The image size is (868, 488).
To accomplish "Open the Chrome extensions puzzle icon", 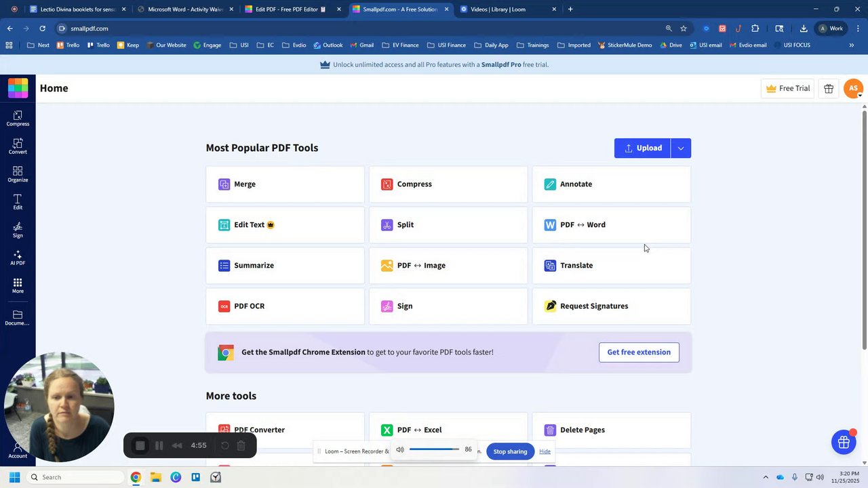I will click(755, 28).
